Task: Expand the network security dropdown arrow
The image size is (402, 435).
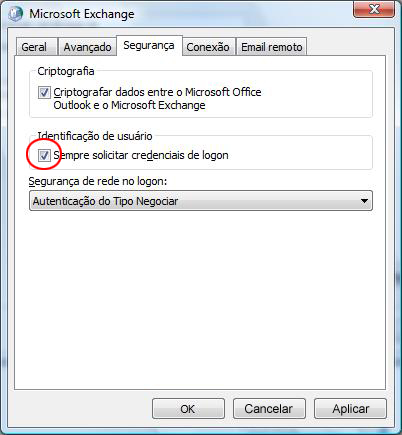Action: [x=364, y=201]
